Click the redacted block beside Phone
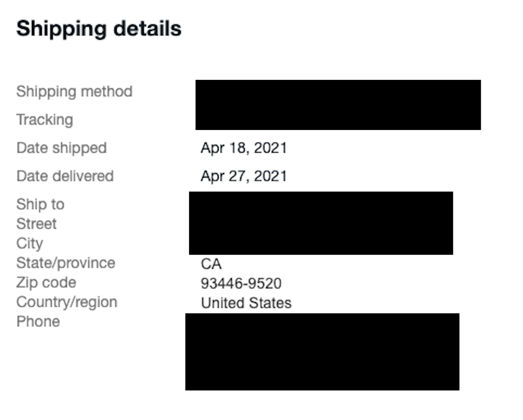This screenshot has width=523, height=420. click(322, 352)
